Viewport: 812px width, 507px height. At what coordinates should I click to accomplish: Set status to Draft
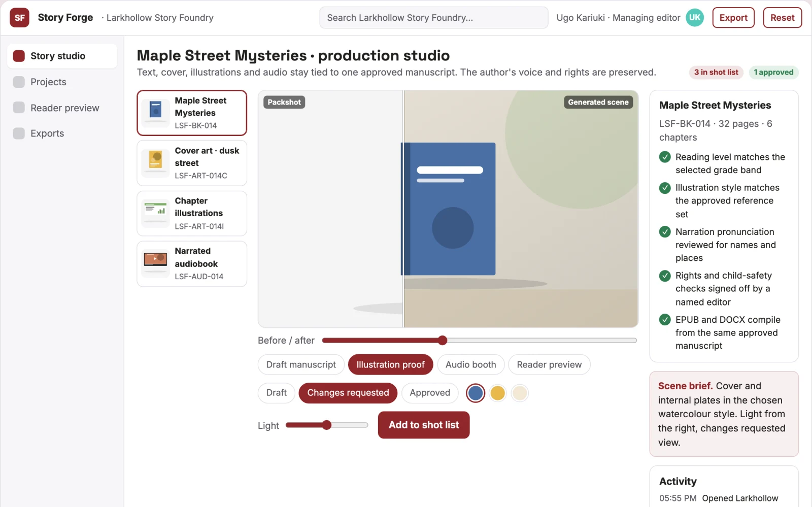pos(276,393)
